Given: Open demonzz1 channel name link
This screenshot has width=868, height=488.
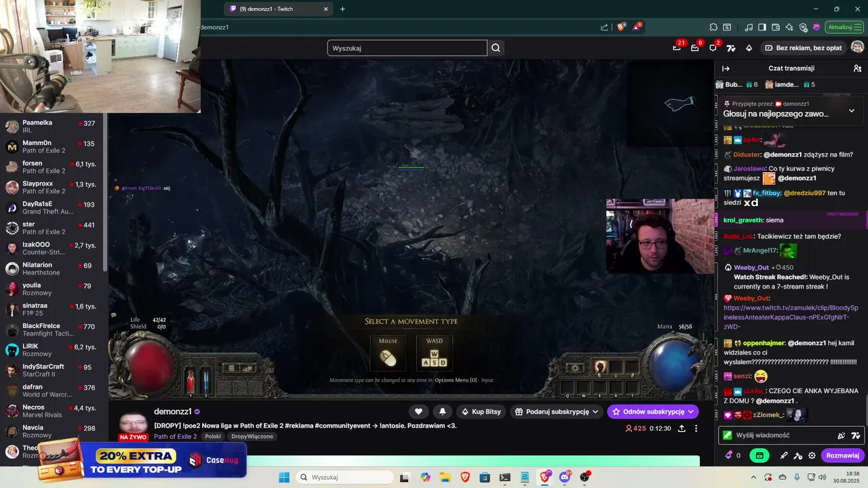Looking at the screenshot, I should [172, 411].
